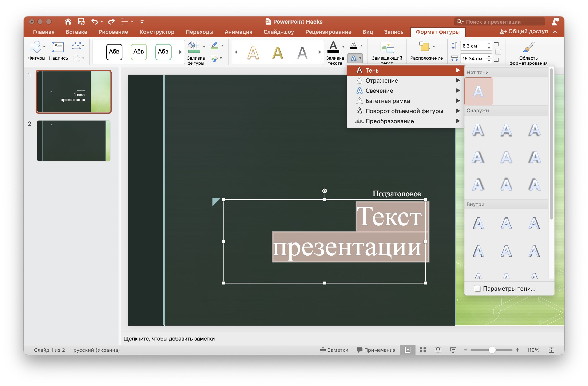Select the No shadow preset under Нет тени
The width and height of the screenshot is (588, 386).
pyautogui.click(x=478, y=91)
